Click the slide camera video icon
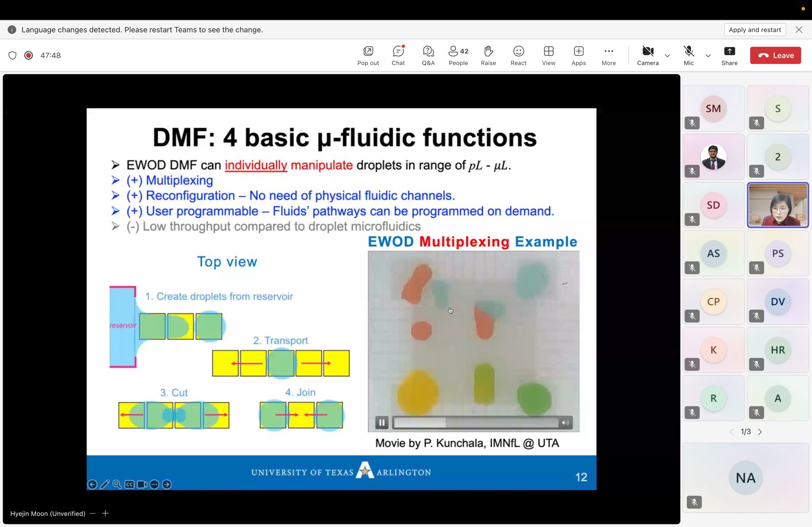Screen dimensions: 812x527 [x=142, y=484]
